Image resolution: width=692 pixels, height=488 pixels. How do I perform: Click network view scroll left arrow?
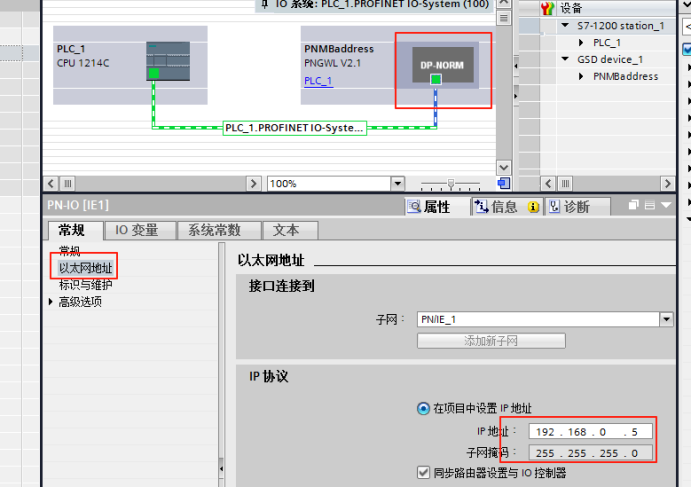tap(51, 183)
